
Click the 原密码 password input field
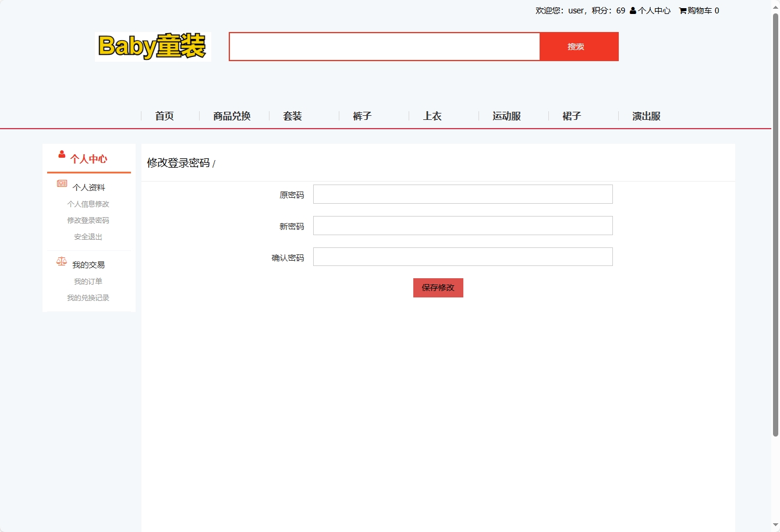point(462,194)
